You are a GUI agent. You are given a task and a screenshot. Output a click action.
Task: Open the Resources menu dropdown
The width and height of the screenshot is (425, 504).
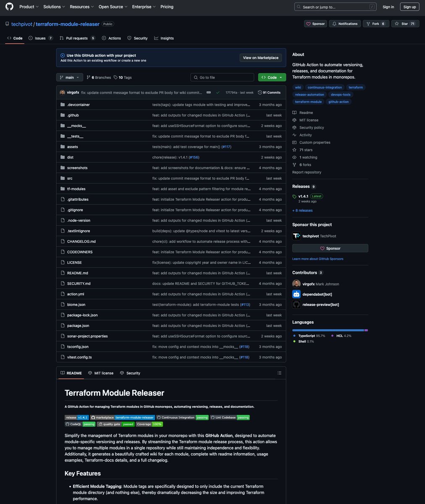tap(82, 7)
